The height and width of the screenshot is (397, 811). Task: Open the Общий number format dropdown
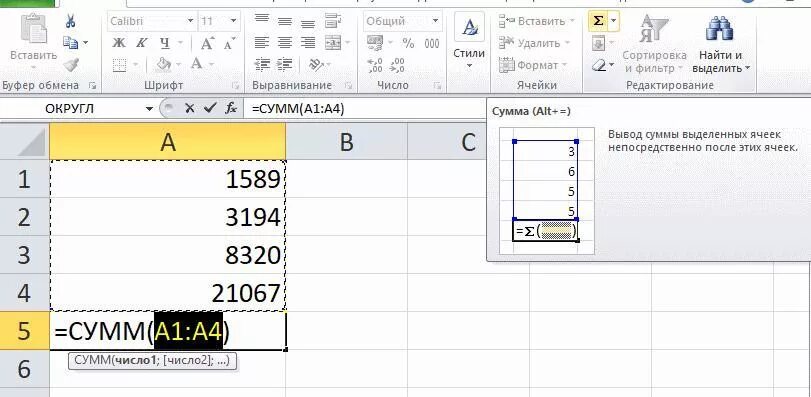(x=435, y=21)
